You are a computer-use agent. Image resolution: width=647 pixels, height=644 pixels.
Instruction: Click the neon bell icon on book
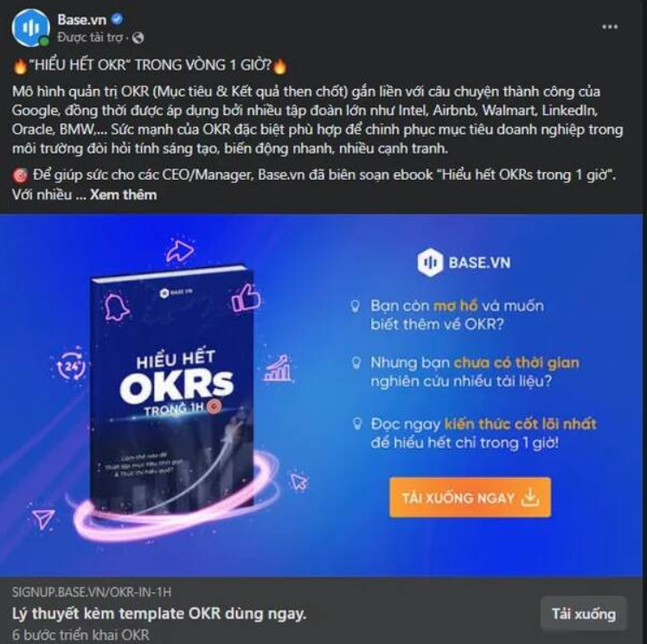pos(116,307)
